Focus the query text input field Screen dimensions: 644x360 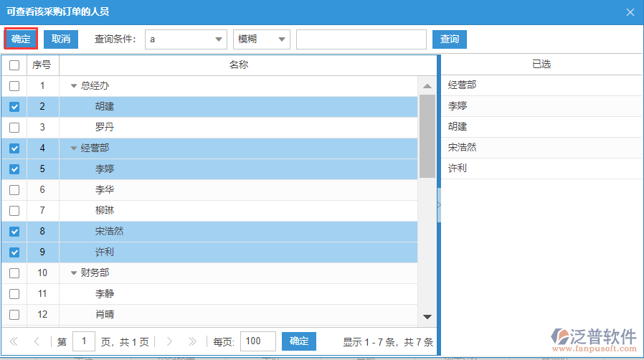click(x=361, y=39)
